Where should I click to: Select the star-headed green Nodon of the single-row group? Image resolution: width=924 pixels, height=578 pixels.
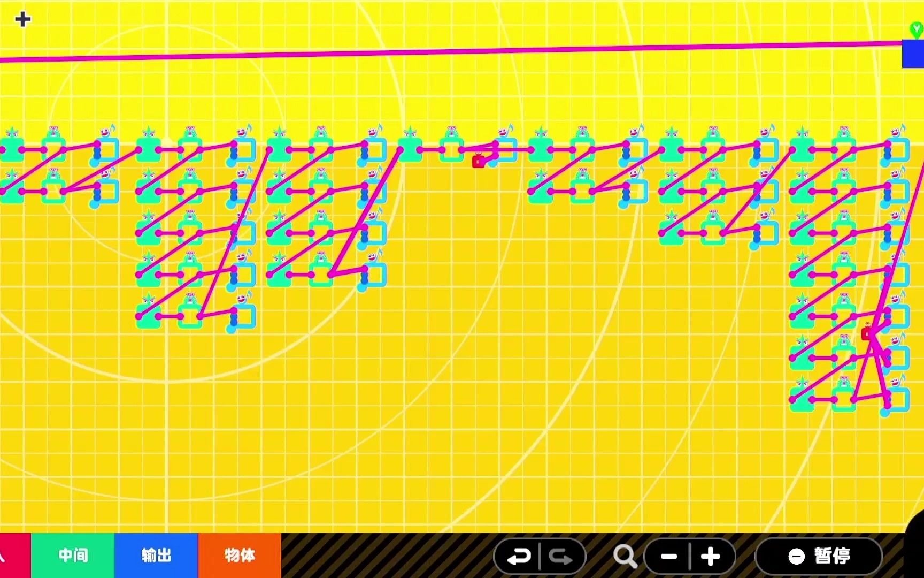pos(410,146)
